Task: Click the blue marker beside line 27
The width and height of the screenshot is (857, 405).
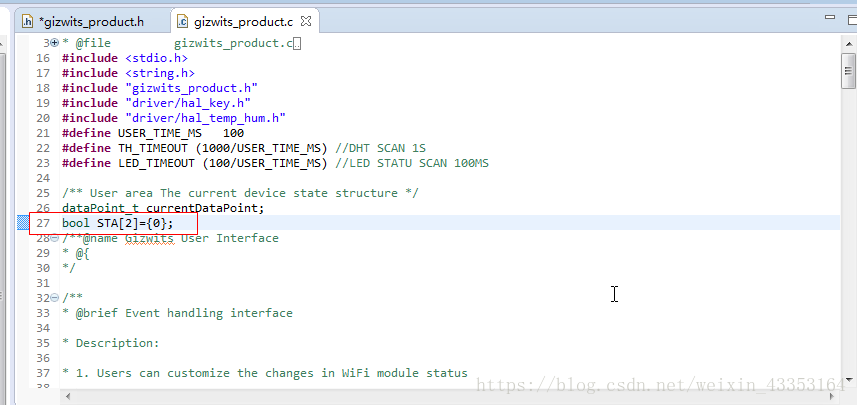Action: click(x=23, y=223)
